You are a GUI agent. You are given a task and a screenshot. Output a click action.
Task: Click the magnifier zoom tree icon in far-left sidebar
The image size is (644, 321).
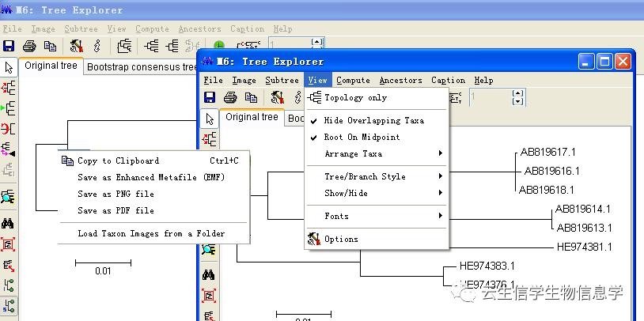pos(9,197)
